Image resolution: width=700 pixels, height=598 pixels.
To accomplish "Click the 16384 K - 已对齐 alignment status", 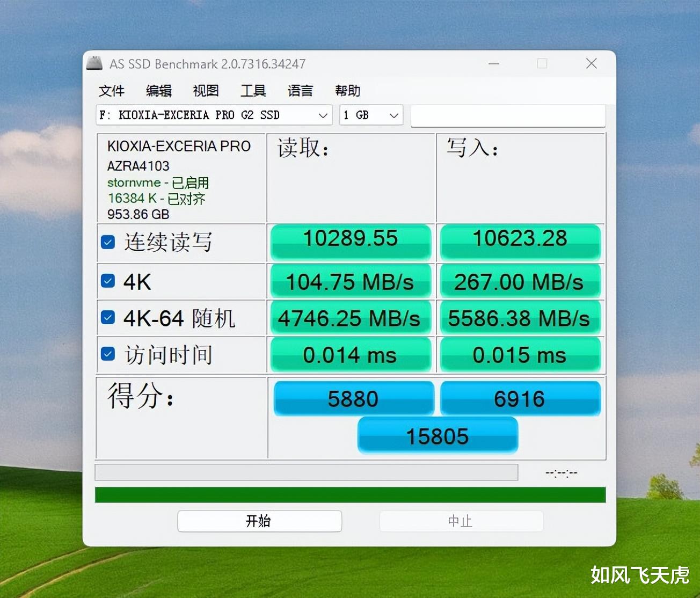I will pyautogui.click(x=156, y=199).
